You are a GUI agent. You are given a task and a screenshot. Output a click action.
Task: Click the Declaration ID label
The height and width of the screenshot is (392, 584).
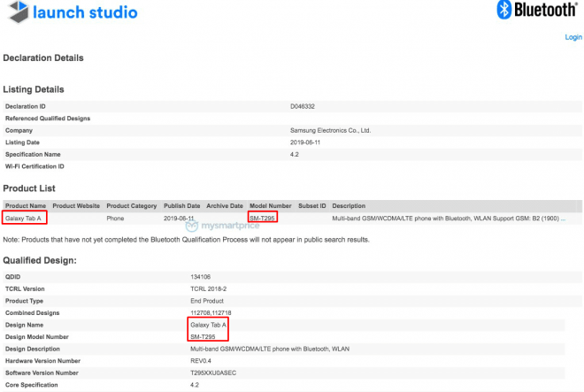(26, 106)
